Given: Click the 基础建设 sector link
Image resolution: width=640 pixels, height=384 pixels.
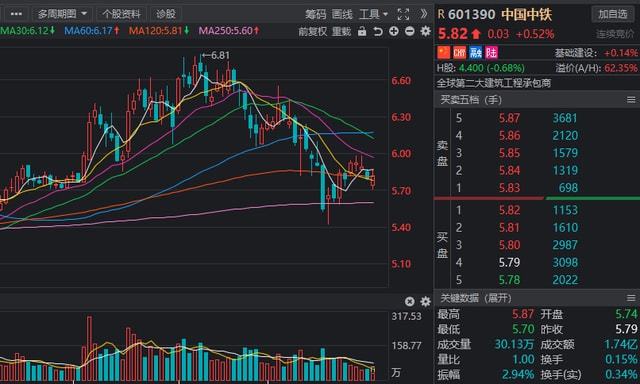Looking at the screenshot, I should 576,53.
